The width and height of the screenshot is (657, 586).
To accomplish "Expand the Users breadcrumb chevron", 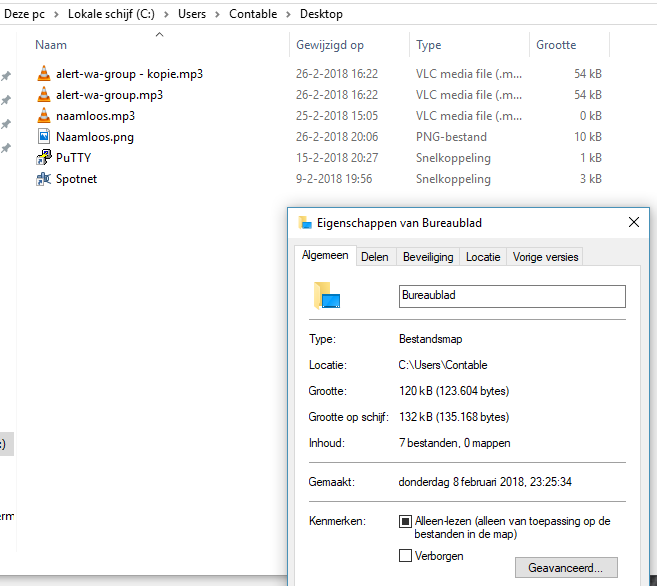I will click(218, 14).
